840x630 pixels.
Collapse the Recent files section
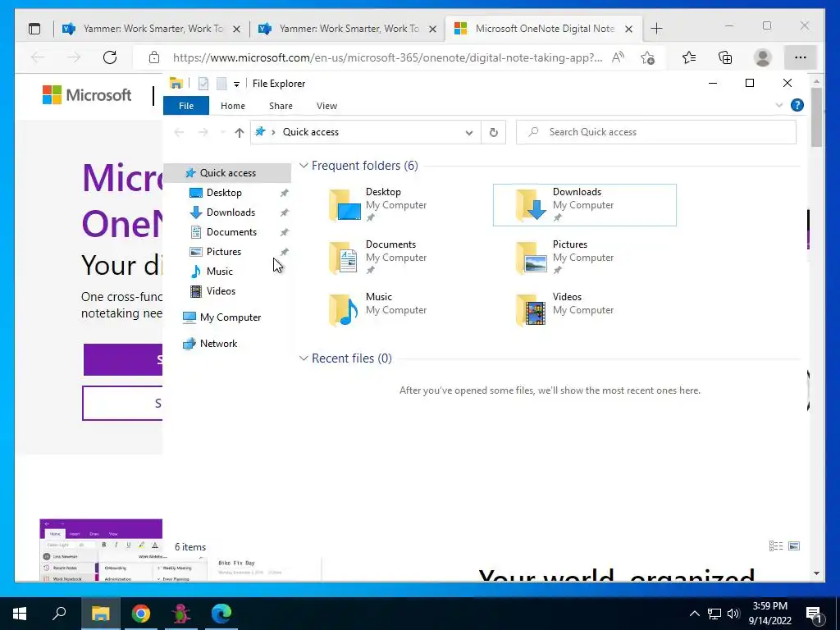click(304, 358)
